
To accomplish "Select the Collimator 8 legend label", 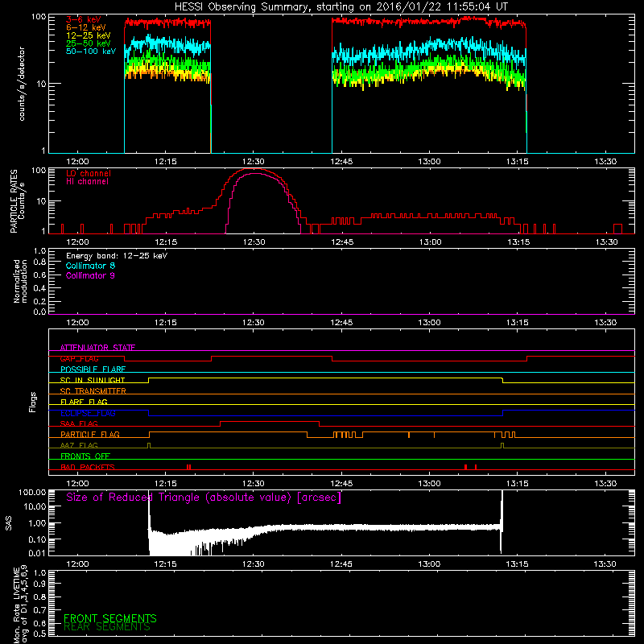I will [x=90, y=266].
